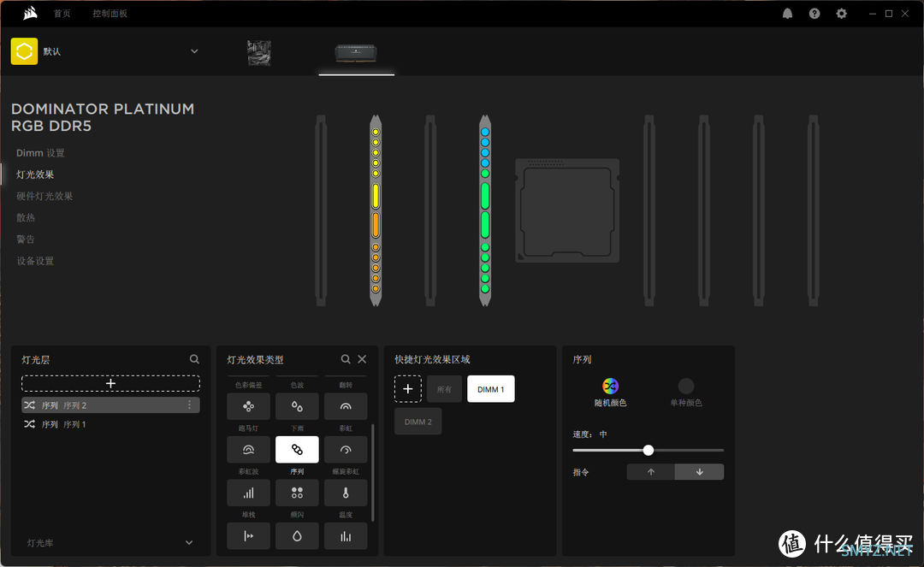This screenshot has height=567, width=924.
Task: Set 指令 direction to down arrow
Action: 700,471
